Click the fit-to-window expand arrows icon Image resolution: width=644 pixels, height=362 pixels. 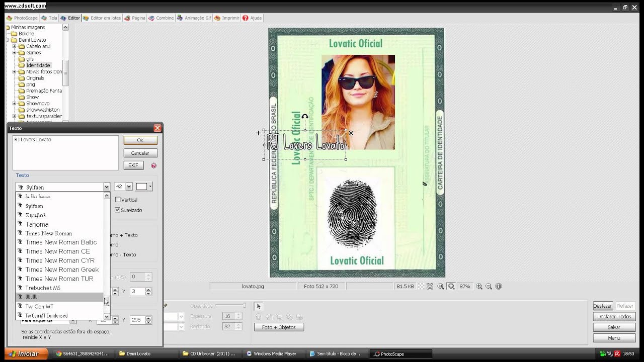pos(430,286)
